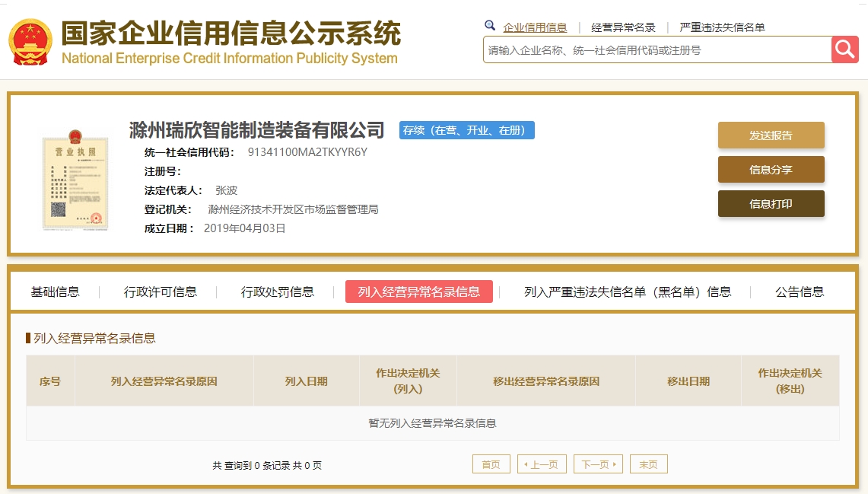Select the 经营异常名录 search category
The image size is (868, 494).
[623, 27]
